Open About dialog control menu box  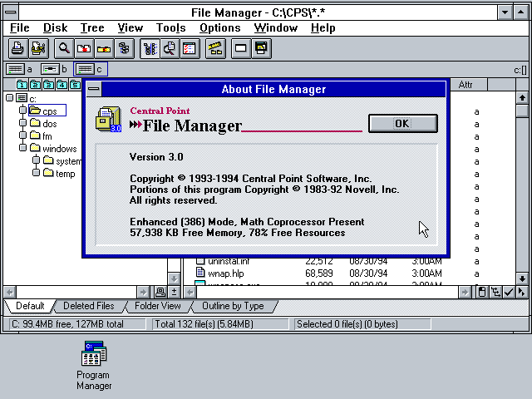tap(94, 89)
